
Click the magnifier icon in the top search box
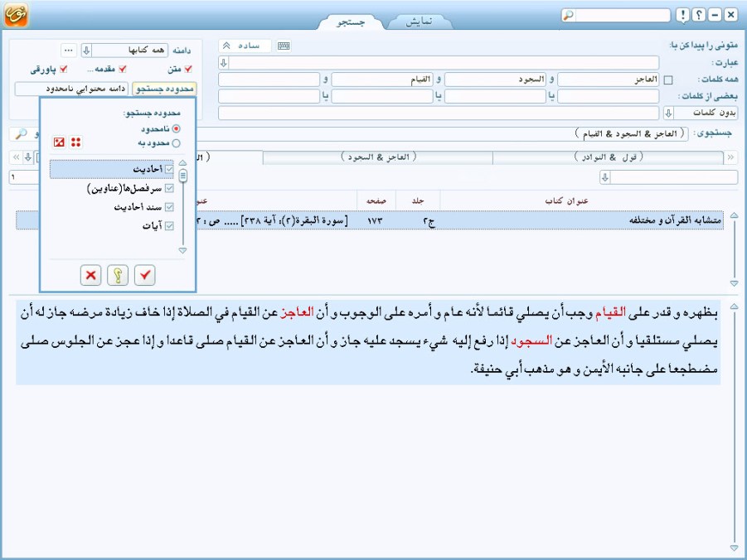point(568,15)
